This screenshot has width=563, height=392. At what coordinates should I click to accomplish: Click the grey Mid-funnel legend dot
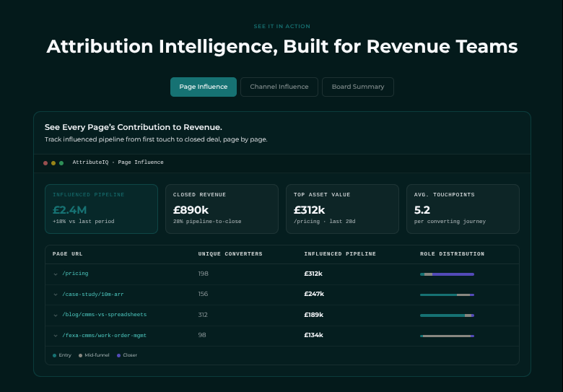80,355
